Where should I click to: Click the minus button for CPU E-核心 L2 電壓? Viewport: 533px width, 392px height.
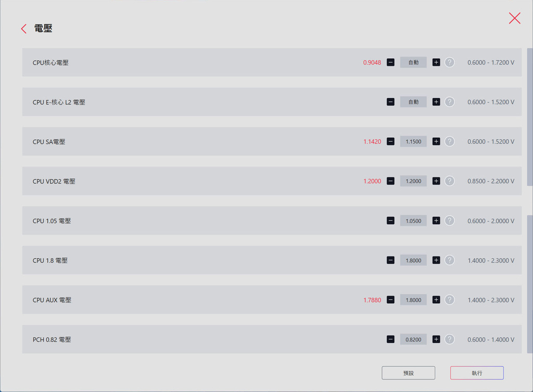point(390,102)
